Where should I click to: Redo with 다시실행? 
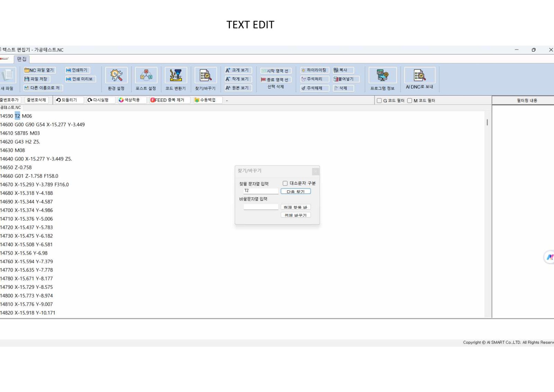[100, 100]
